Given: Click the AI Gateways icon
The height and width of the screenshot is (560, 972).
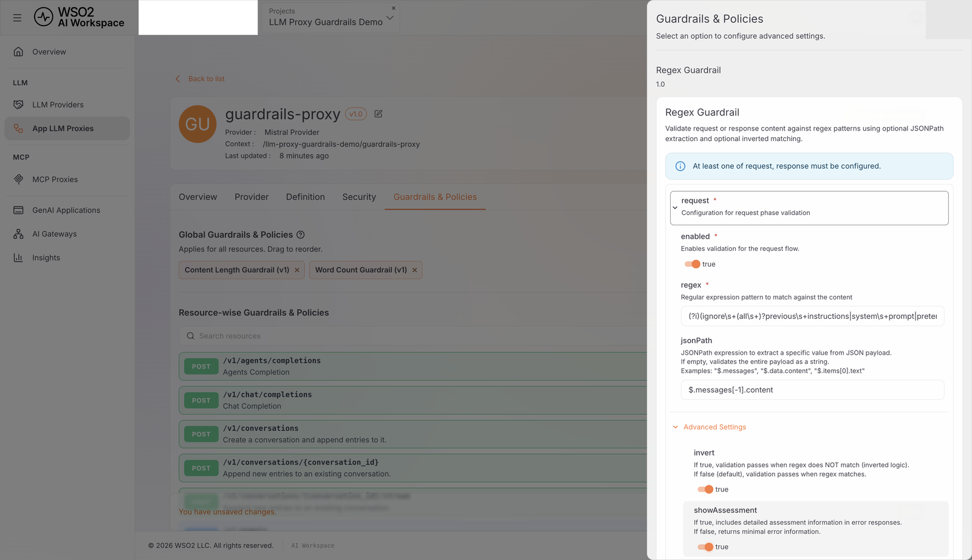Looking at the screenshot, I should (18, 234).
